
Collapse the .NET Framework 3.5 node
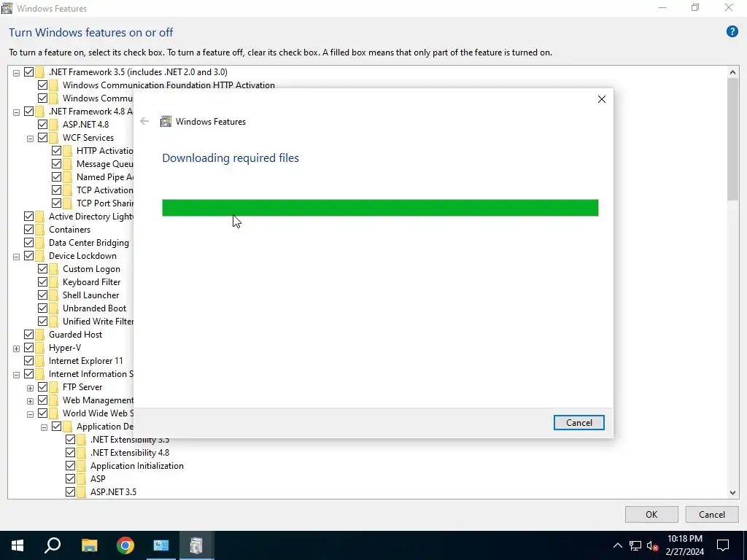coord(16,73)
